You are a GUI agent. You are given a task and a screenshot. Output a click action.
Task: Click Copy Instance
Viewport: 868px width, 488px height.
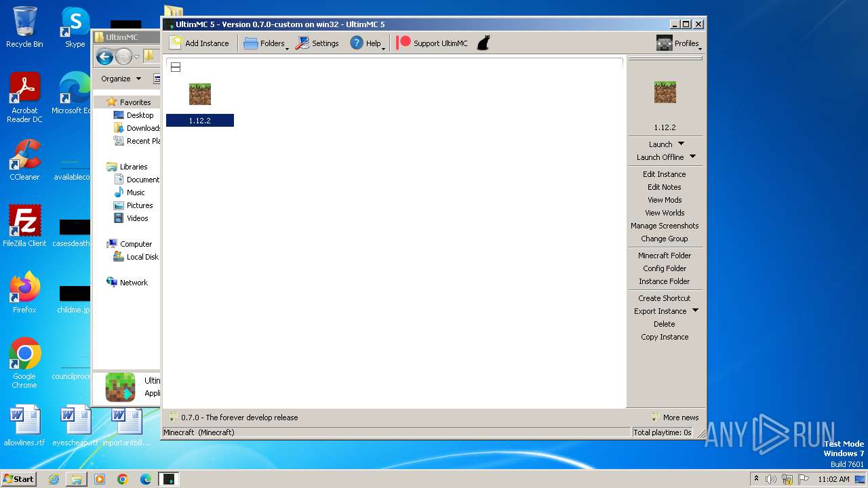point(665,337)
